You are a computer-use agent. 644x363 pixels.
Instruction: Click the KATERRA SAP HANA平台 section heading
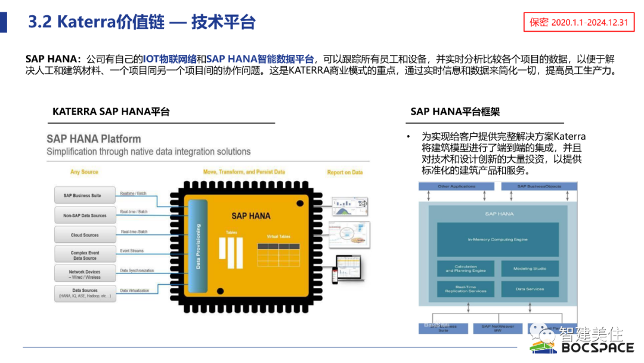[112, 112]
